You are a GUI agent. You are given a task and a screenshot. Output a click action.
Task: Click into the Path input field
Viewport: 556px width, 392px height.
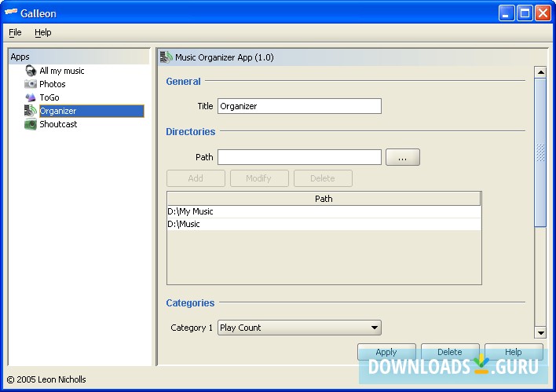point(299,157)
